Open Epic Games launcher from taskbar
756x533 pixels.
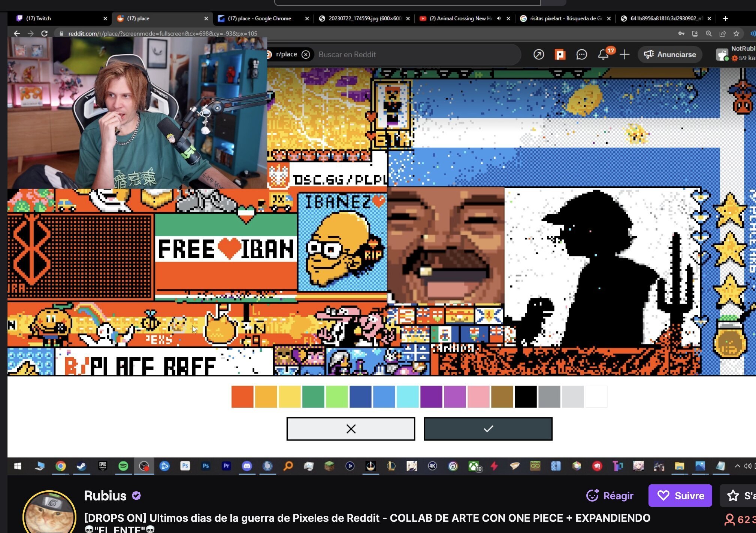point(103,466)
